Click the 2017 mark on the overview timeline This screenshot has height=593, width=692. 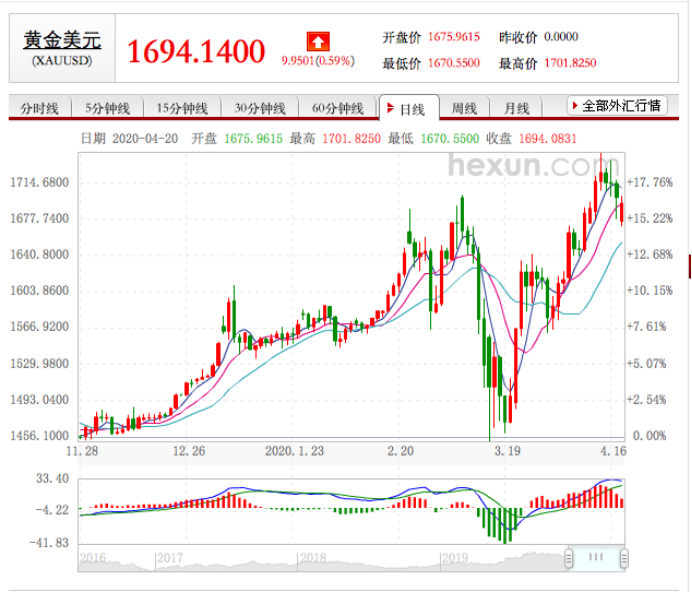(170, 558)
